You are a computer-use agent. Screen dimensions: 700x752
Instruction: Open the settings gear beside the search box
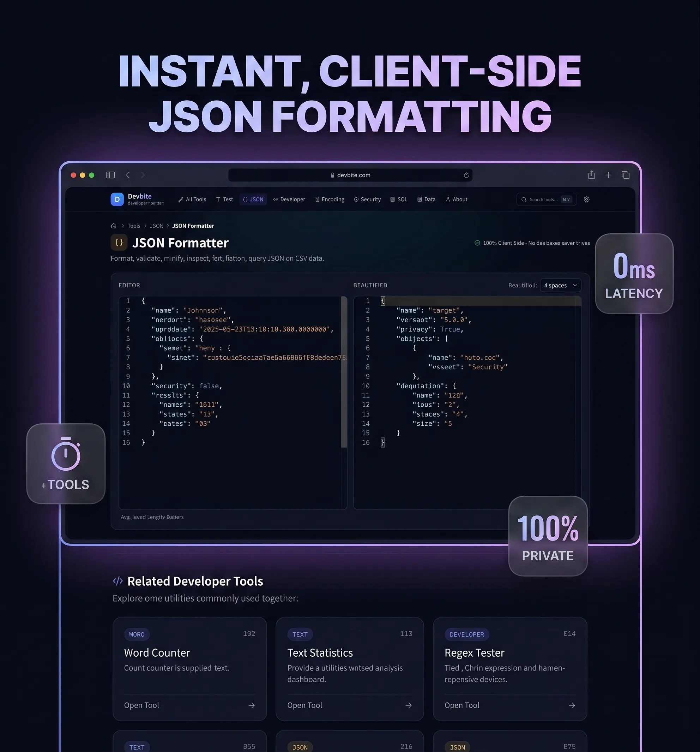pos(587,199)
